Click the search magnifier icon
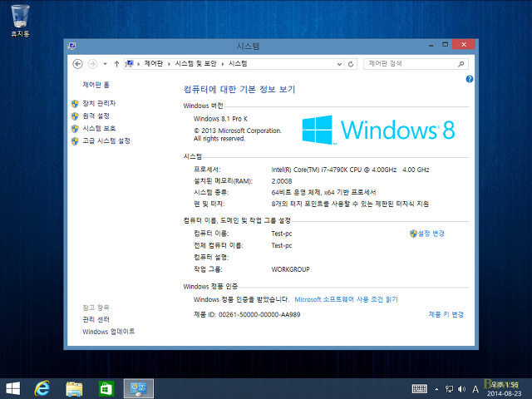This screenshot has width=532, height=399. (x=461, y=64)
